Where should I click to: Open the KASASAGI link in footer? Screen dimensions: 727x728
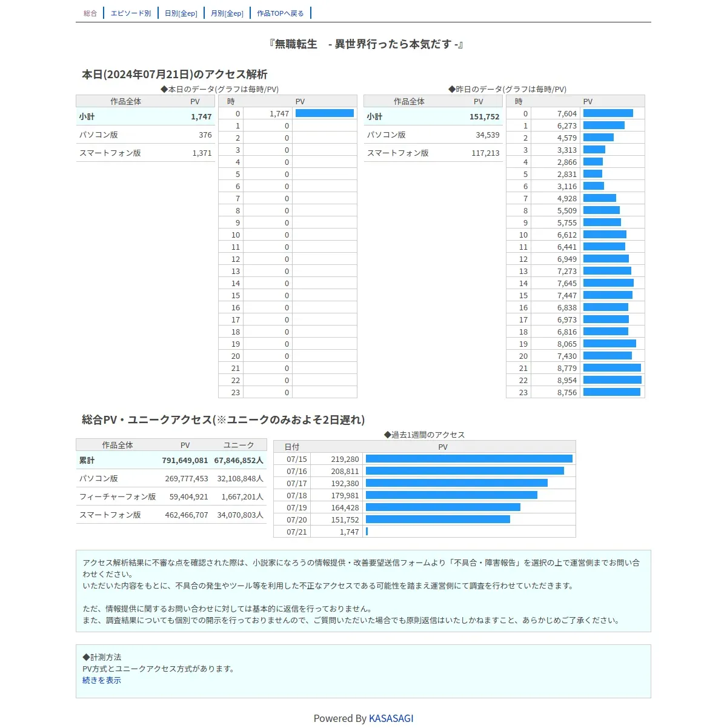point(391,718)
